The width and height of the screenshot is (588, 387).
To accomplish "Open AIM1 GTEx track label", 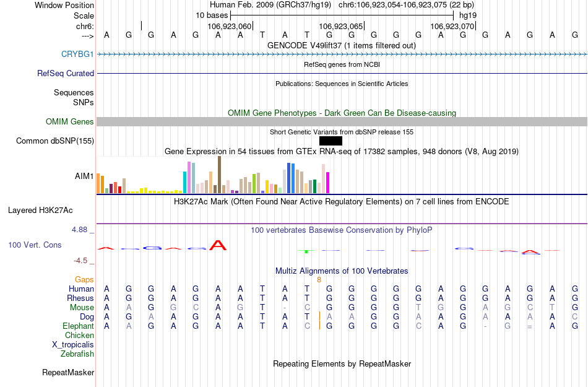I will [84, 176].
